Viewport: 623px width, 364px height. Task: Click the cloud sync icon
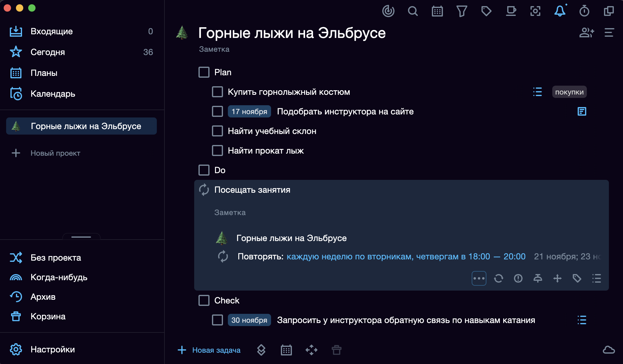[x=609, y=350]
